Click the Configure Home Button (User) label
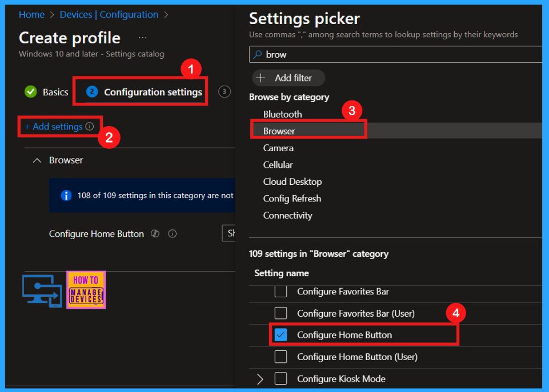The width and height of the screenshot is (549, 392). (x=357, y=357)
